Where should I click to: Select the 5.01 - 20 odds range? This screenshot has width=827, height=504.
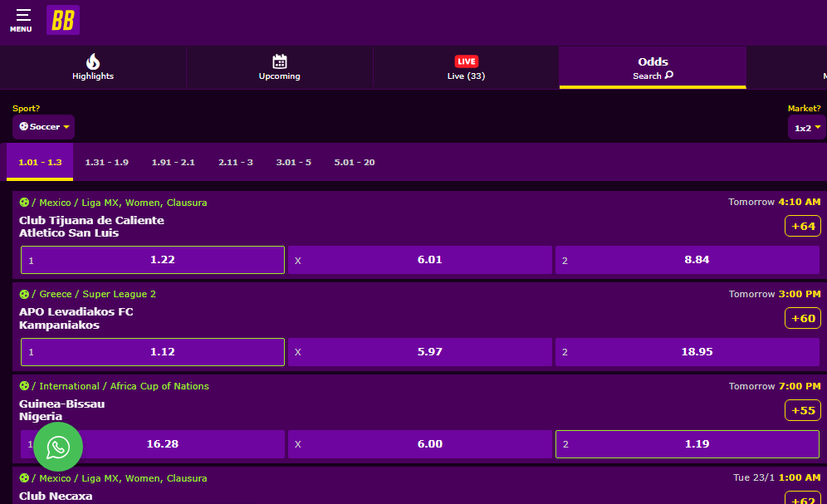click(355, 163)
